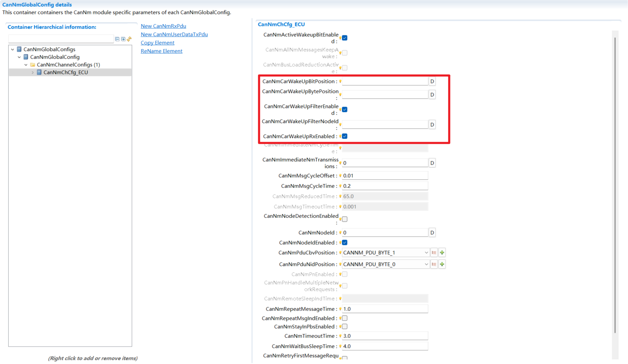Click the New CanNmRxPdu link
The image size is (628, 364).
pos(163,26)
